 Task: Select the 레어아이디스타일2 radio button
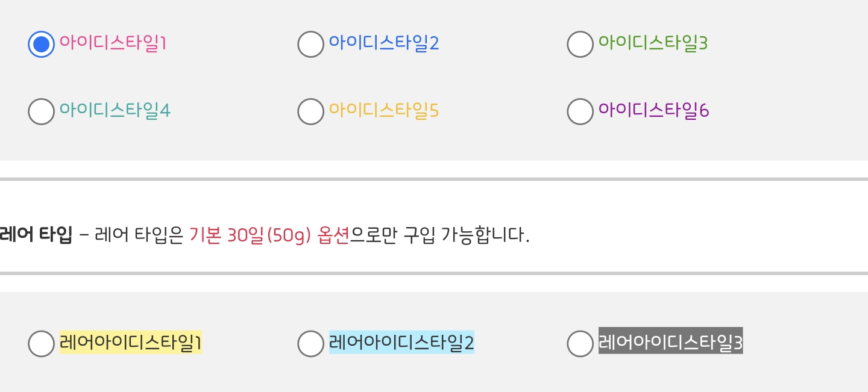[310, 343]
